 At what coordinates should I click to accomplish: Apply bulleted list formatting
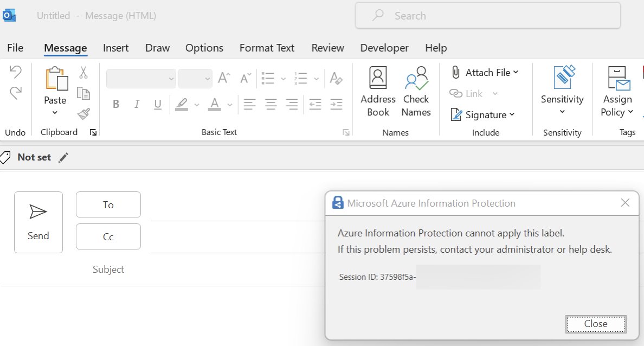268,78
